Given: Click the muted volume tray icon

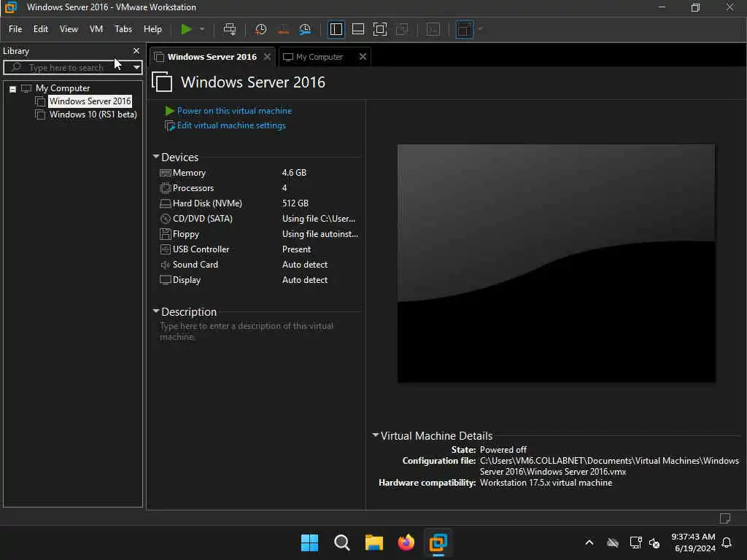Looking at the screenshot, I should click(654, 543).
